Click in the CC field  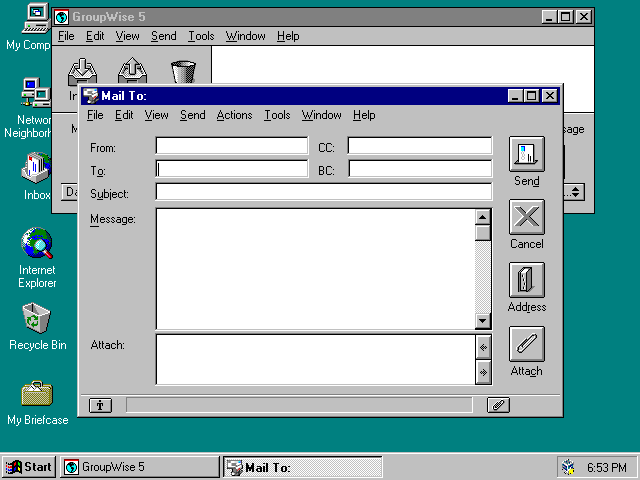point(420,146)
